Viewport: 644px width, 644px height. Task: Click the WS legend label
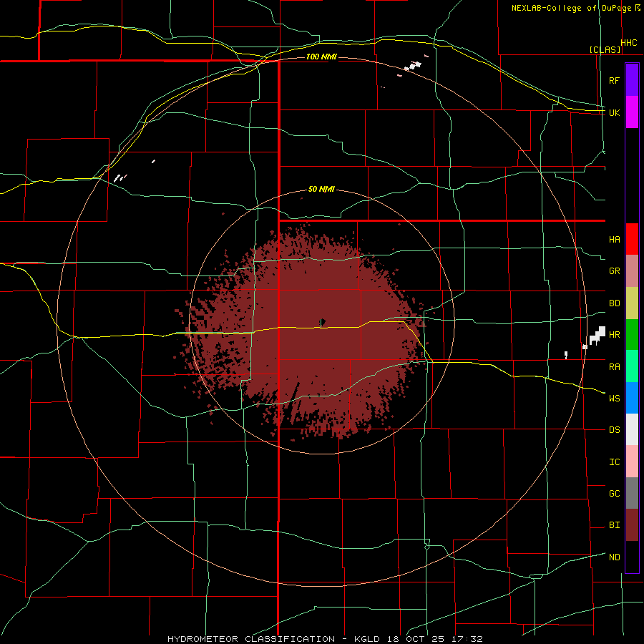click(x=614, y=399)
